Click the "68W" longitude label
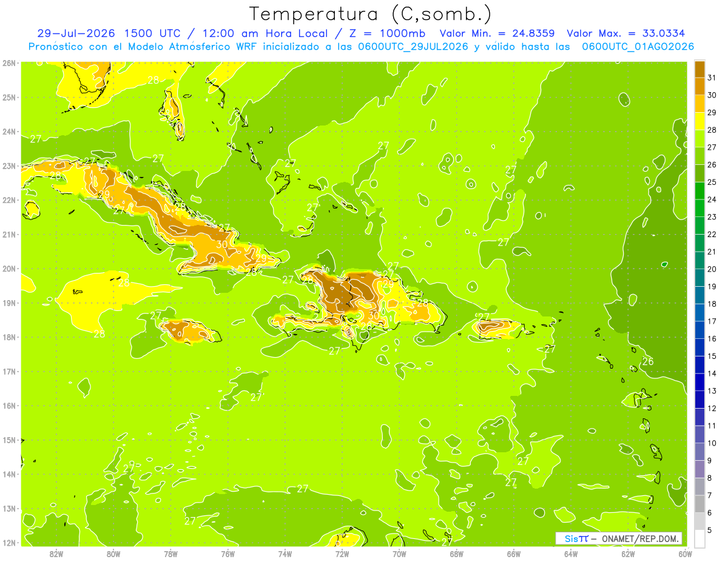Viewport: 728px width, 562px height. (457, 554)
